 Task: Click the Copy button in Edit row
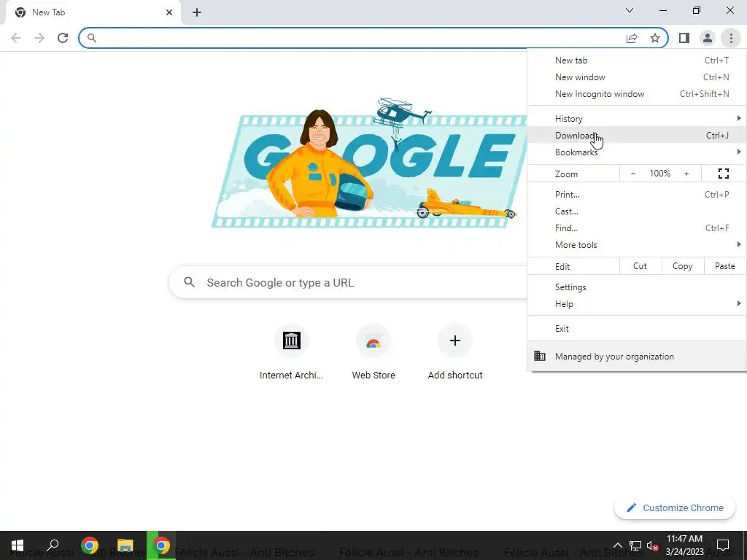tap(682, 266)
